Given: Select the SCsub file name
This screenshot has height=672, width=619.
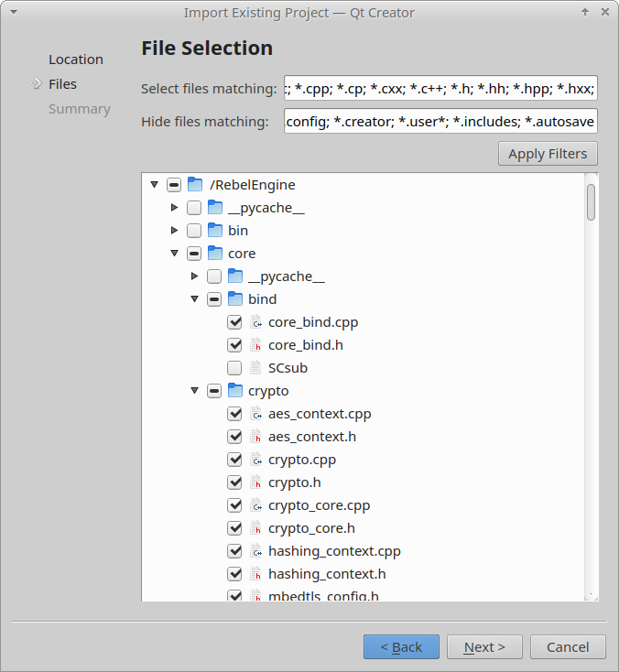Looking at the screenshot, I should pyautogui.click(x=288, y=368).
